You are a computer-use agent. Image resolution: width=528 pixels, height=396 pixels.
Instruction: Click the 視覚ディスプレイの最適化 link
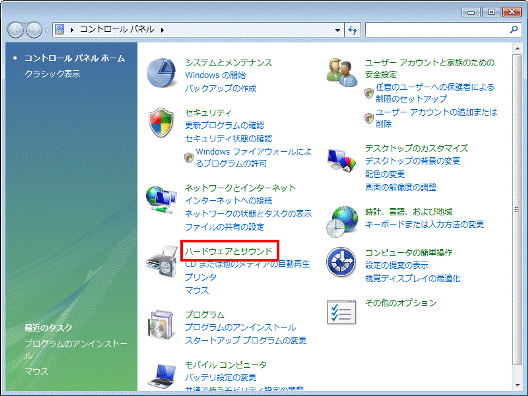click(412, 278)
